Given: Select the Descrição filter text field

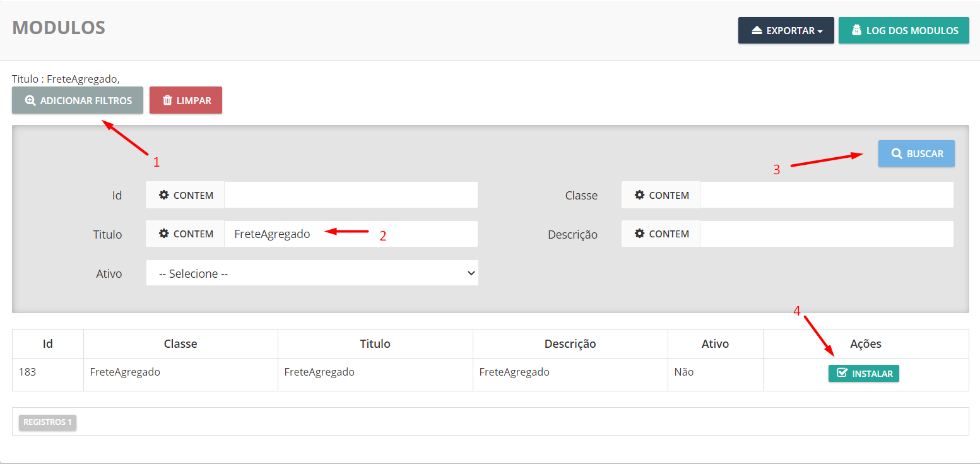Looking at the screenshot, I should pyautogui.click(x=826, y=234).
